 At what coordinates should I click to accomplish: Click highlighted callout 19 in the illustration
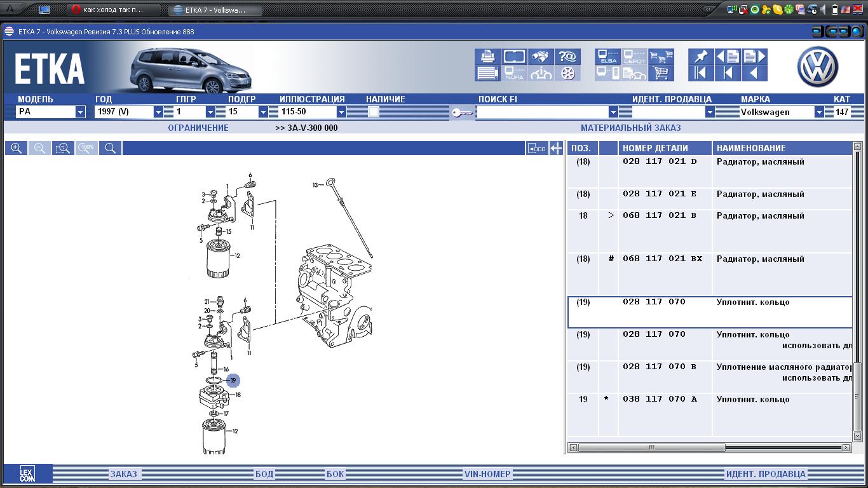pyautogui.click(x=233, y=380)
